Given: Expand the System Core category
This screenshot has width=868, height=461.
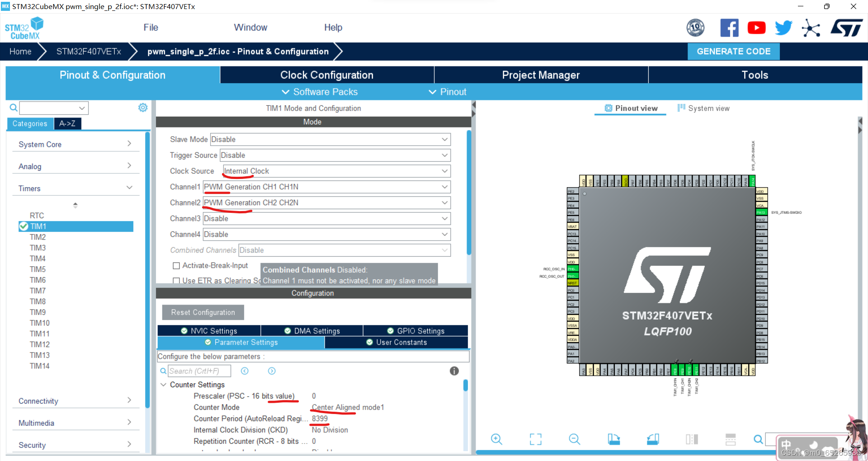Looking at the screenshot, I should coord(75,144).
